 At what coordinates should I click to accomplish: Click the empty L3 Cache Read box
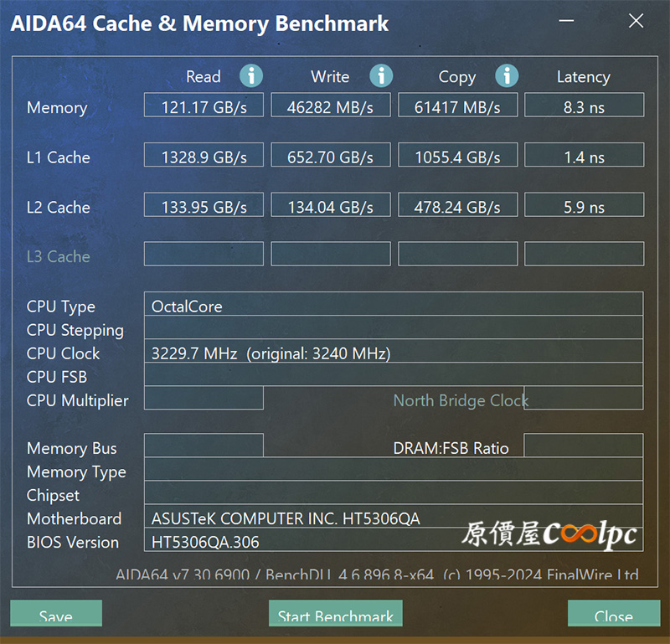[x=204, y=254]
